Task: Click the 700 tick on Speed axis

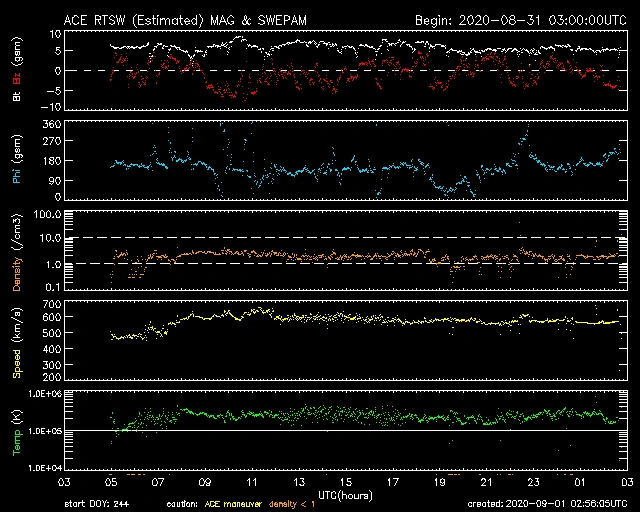Action: (x=51, y=303)
